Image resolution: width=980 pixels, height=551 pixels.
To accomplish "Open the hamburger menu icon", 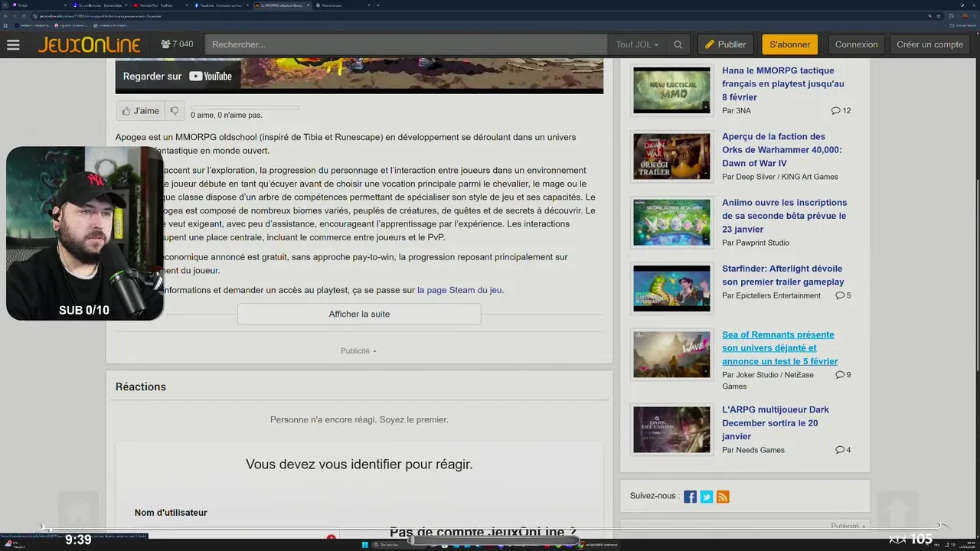I will click(13, 44).
